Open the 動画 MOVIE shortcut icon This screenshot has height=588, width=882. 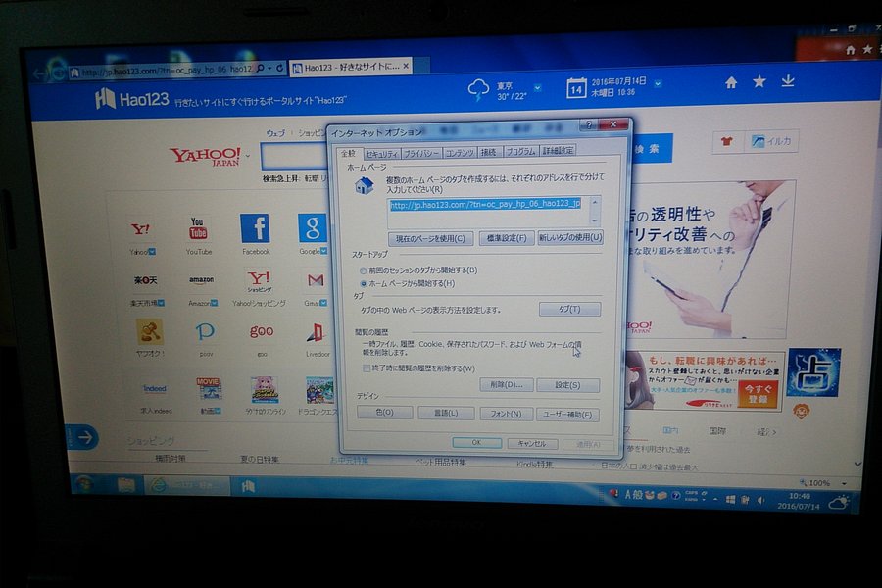[209, 389]
